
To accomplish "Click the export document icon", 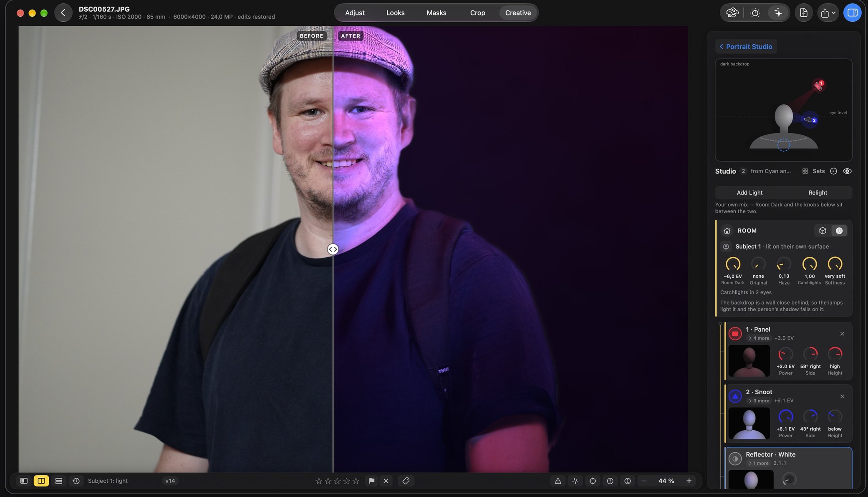I will tap(803, 13).
